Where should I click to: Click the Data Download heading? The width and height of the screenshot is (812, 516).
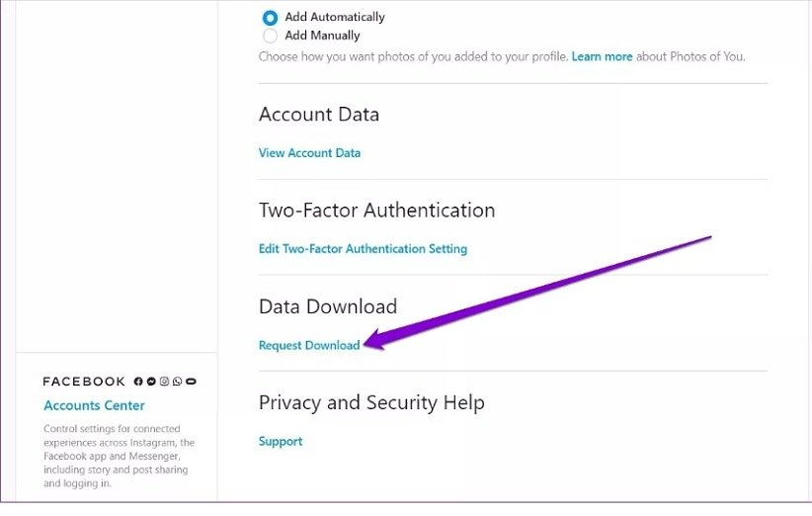pos(328,306)
